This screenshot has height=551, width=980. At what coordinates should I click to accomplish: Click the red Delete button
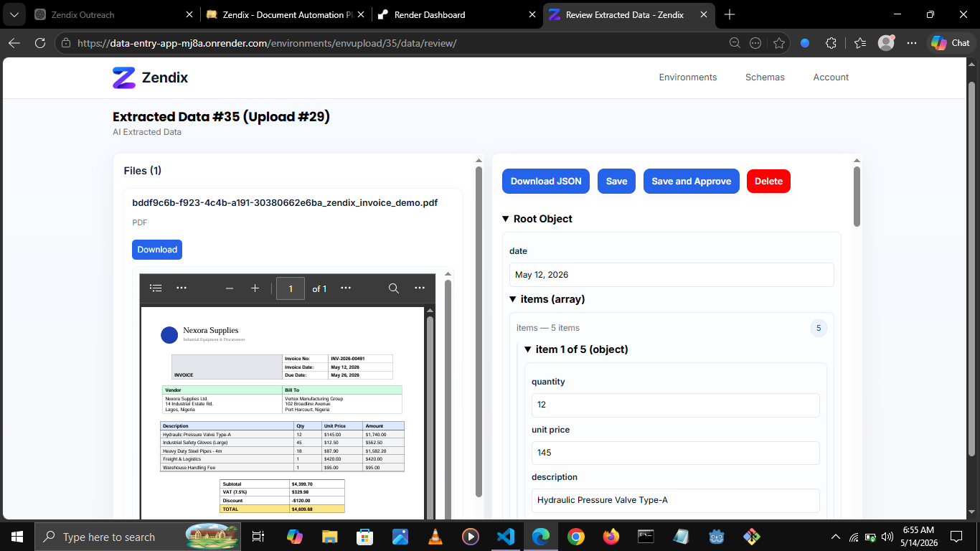(768, 182)
